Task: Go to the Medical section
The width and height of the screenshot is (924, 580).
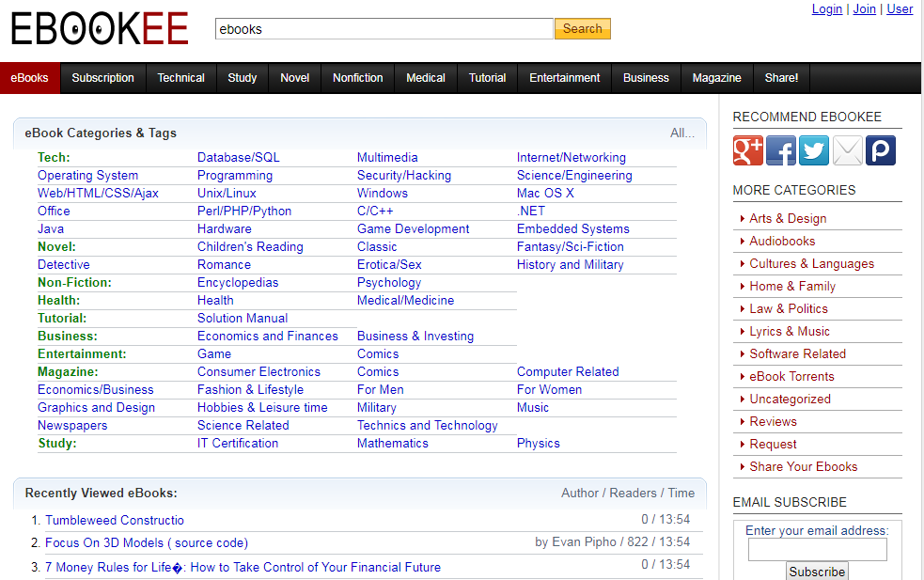Action: click(x=426, y=78)
